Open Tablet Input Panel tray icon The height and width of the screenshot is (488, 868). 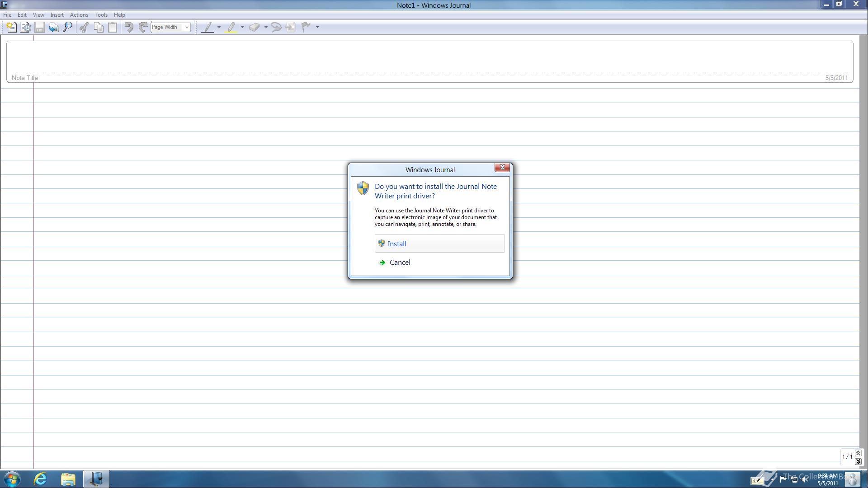757,480
